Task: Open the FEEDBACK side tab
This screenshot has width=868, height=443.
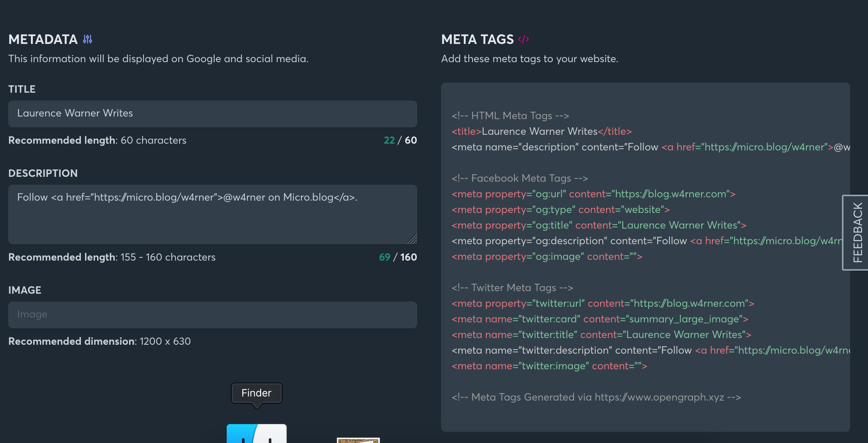Action: coord(857,233)
